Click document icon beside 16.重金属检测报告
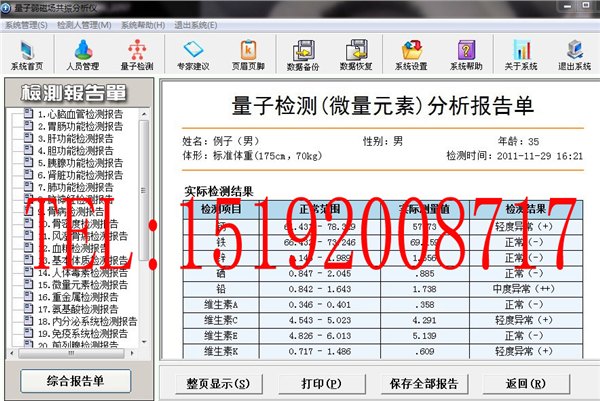Image resolution: width=600 pixels, height=401 pixels. [x=28, y=296]
